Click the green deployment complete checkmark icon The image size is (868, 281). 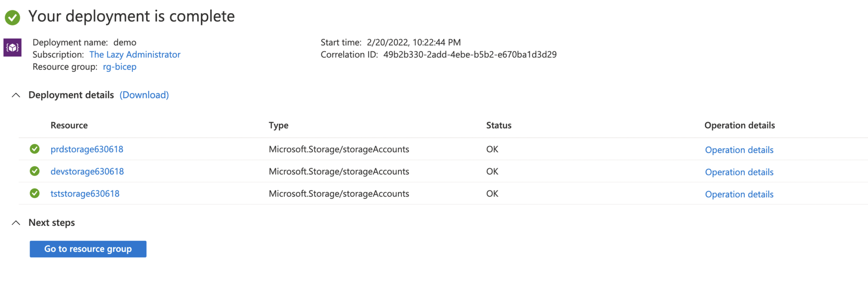12,17
